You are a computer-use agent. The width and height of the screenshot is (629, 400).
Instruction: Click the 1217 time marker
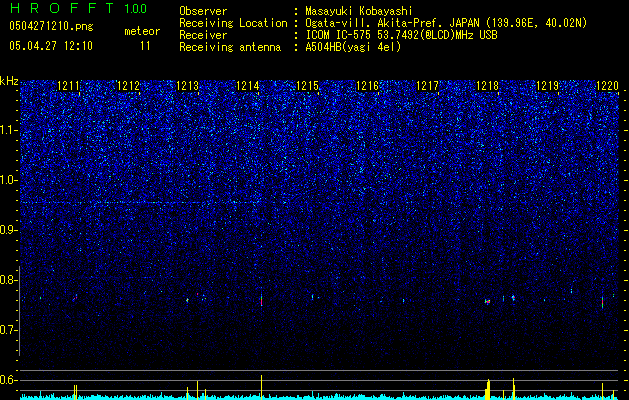tap(428, 85)
